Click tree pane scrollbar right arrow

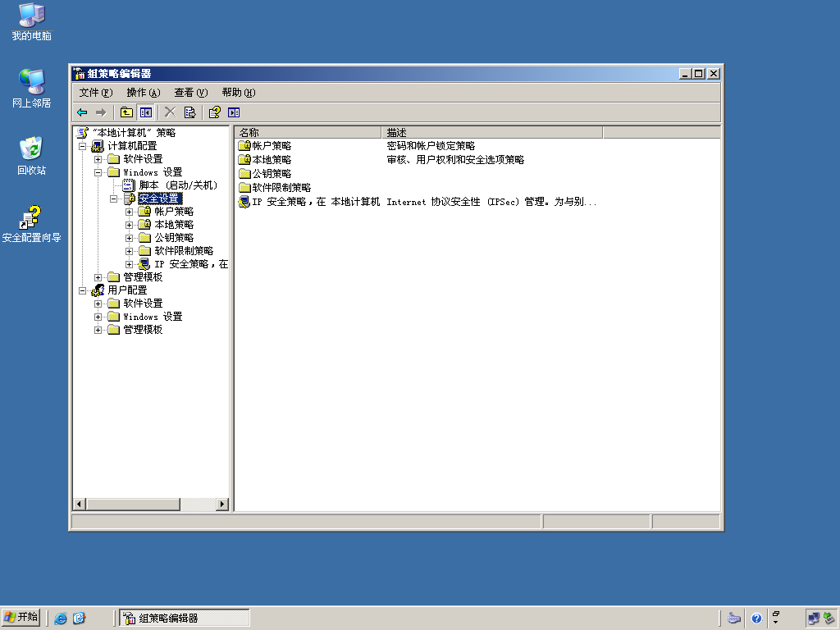tap(222, 504)
